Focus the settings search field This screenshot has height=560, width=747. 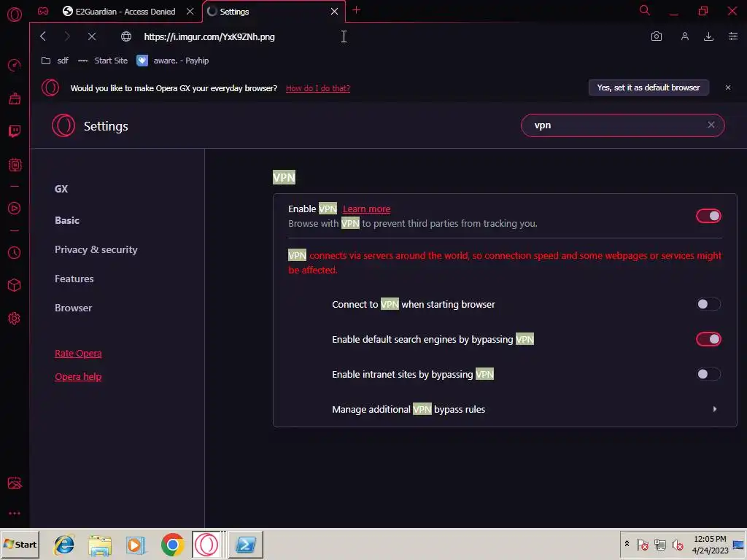coord(623,125)
